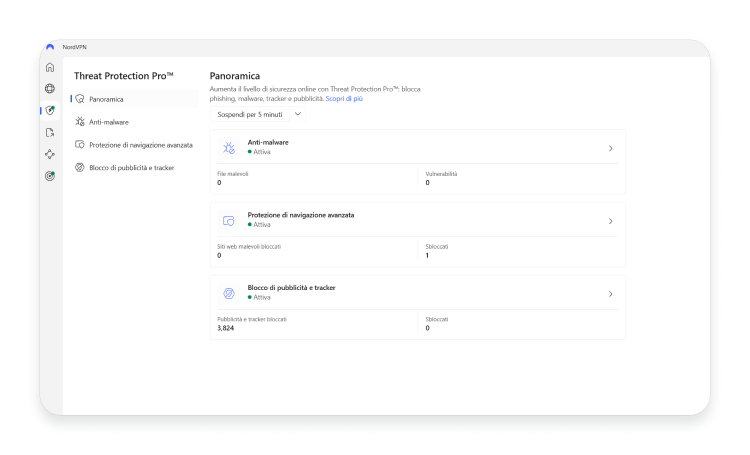Click the NordVPN logo in the title bar
The image size is (750, 455).
click(x=50, y=47)
